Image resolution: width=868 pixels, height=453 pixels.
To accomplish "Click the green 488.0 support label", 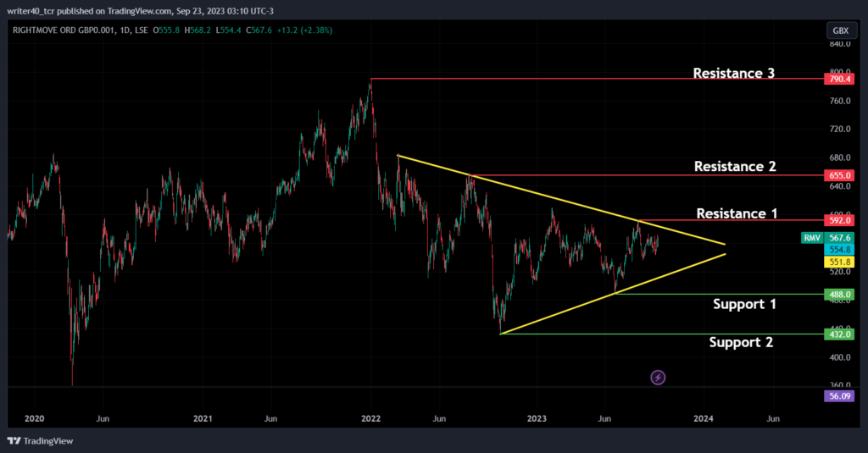I will (839, 295).
